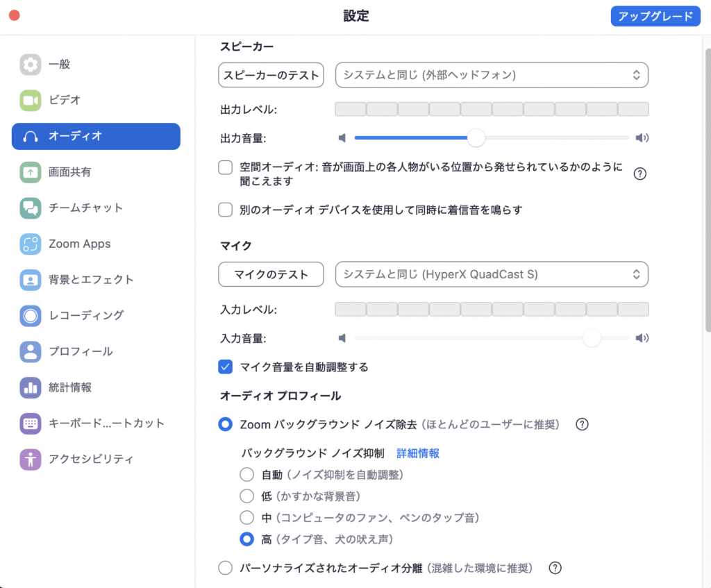This screenshot has width=711, height=588.
Task: Click the 入力音量 slider handle
Action: click(x=592, y=338)
